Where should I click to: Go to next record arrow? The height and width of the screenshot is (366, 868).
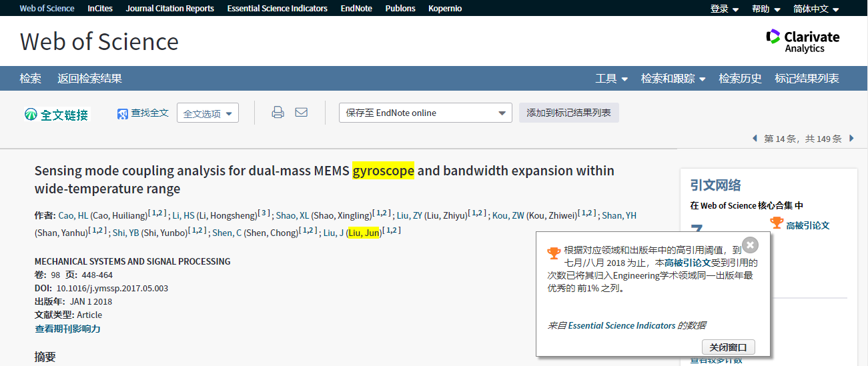click(851, 139)
